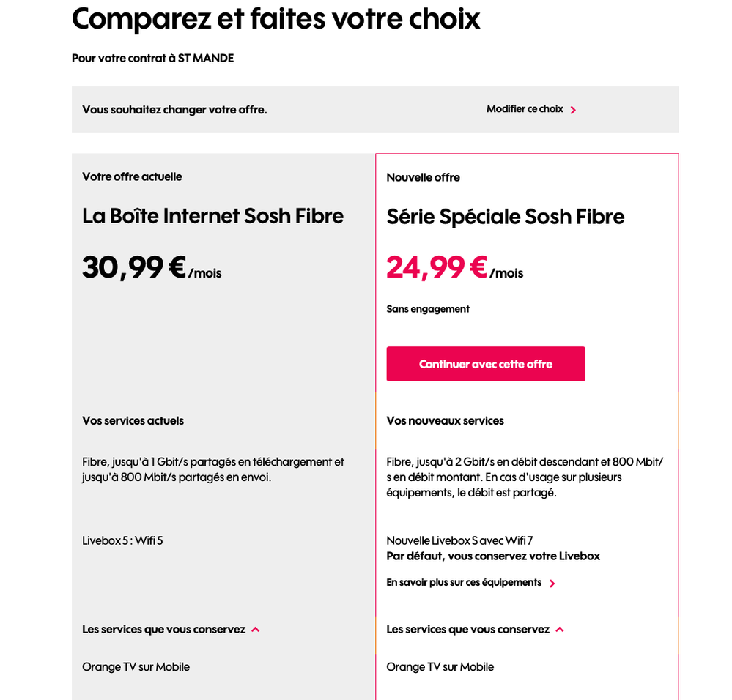Click the red chevron beside Modifier ce choix
732x700 pixels.
click(x=573, y=110)
